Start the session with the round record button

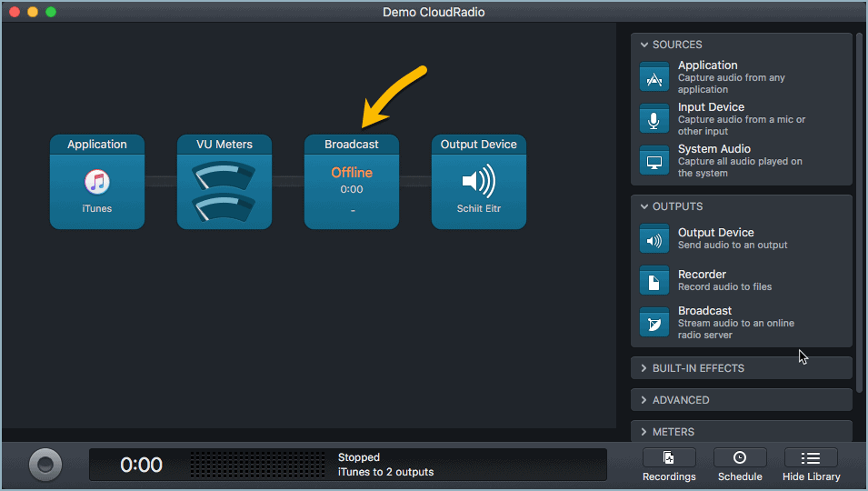click(x=45, y=465)
